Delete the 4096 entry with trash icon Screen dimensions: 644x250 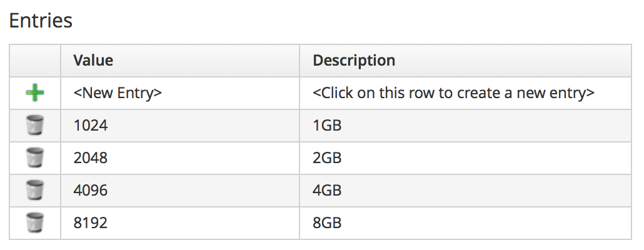[35, 190]
